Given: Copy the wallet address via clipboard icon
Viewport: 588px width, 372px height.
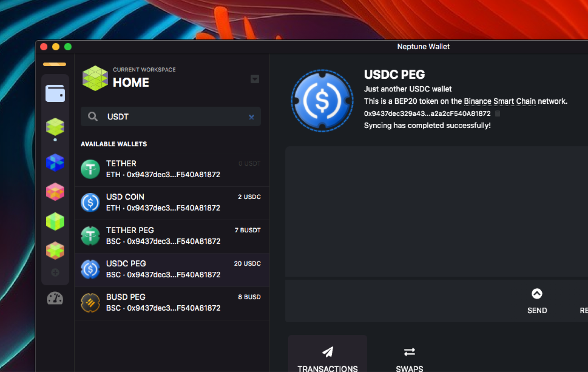Looking at the screenshot, I should click(x=497, y=113).
